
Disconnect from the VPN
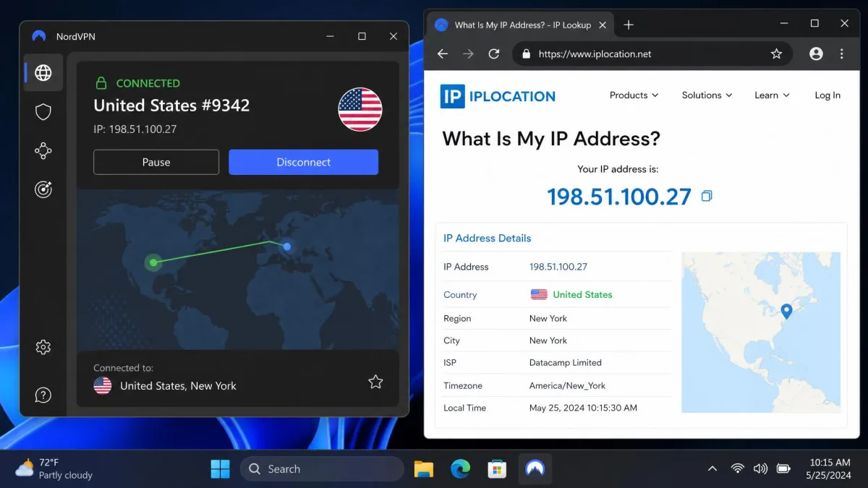(304, 162)
